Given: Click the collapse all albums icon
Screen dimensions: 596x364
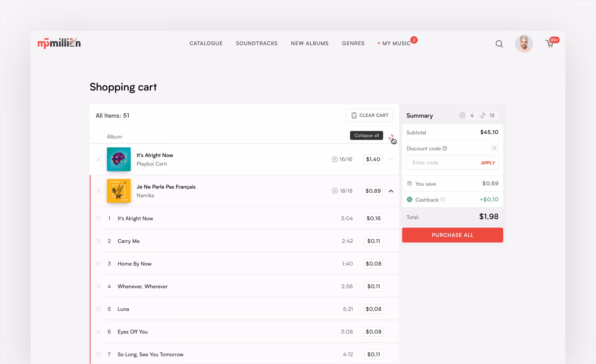Looking at the screenshot, I should (x=391, y=137).
